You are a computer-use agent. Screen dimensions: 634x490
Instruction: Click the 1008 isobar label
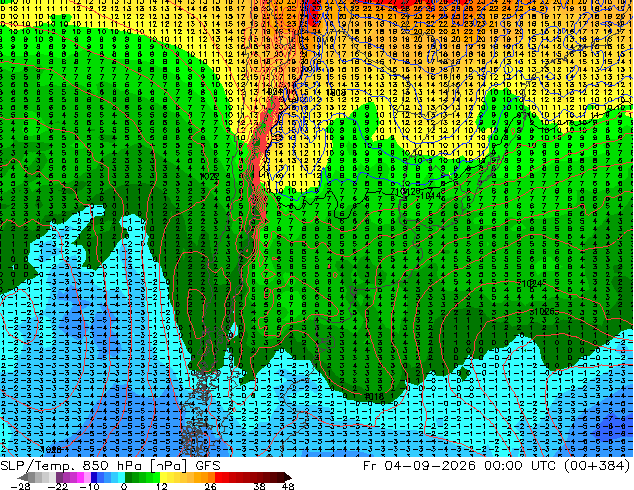336,93
